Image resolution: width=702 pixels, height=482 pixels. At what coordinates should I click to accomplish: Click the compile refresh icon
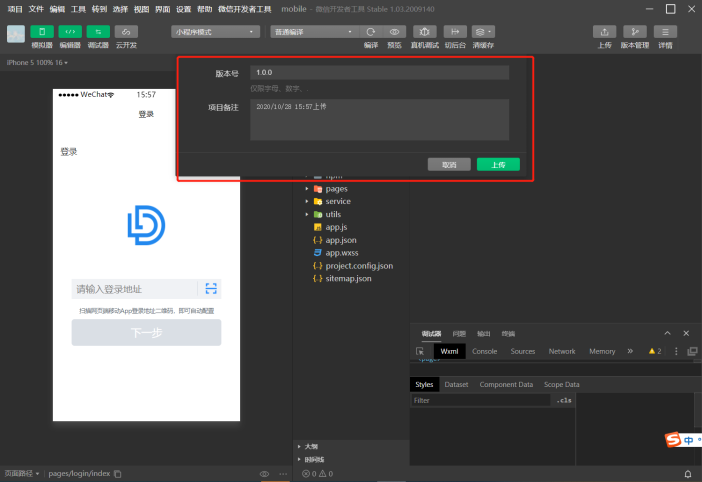click(370, 32)
